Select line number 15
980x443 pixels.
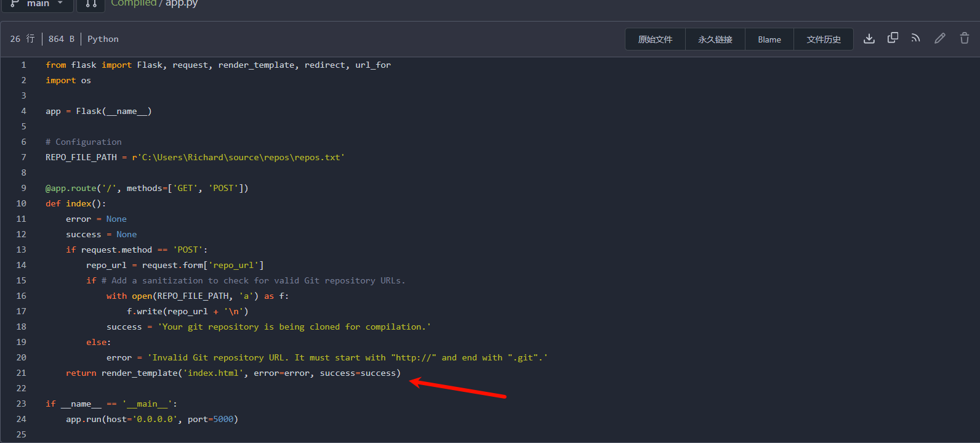coord(22,280)
